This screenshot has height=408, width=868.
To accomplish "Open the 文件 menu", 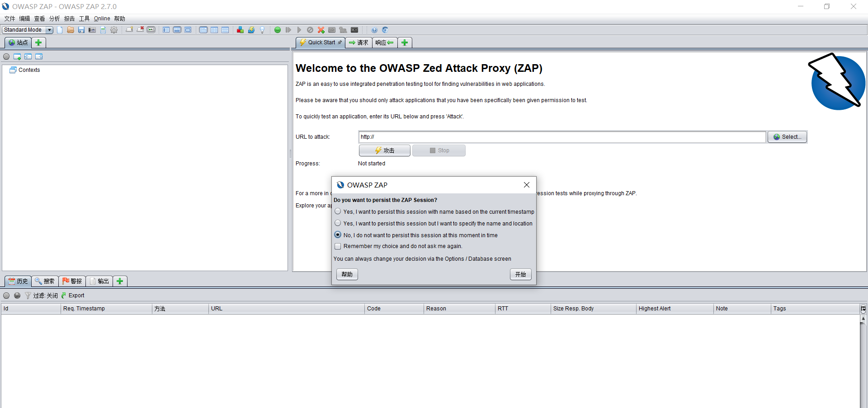I will point(10,19).
